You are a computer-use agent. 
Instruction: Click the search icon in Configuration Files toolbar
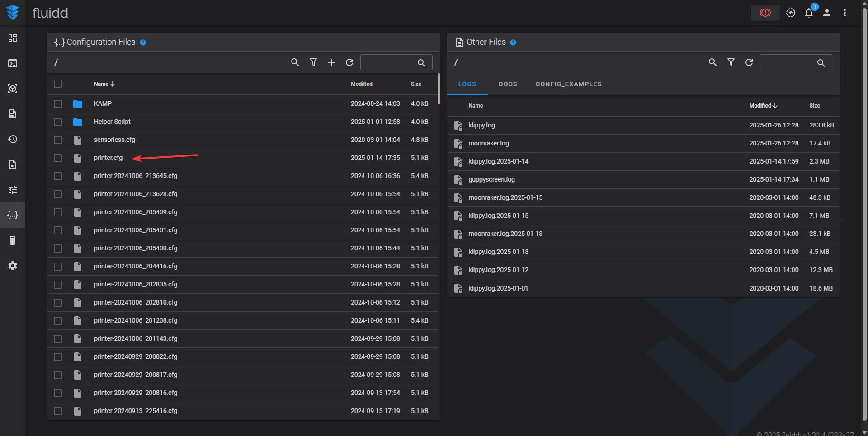coord(295,62)
